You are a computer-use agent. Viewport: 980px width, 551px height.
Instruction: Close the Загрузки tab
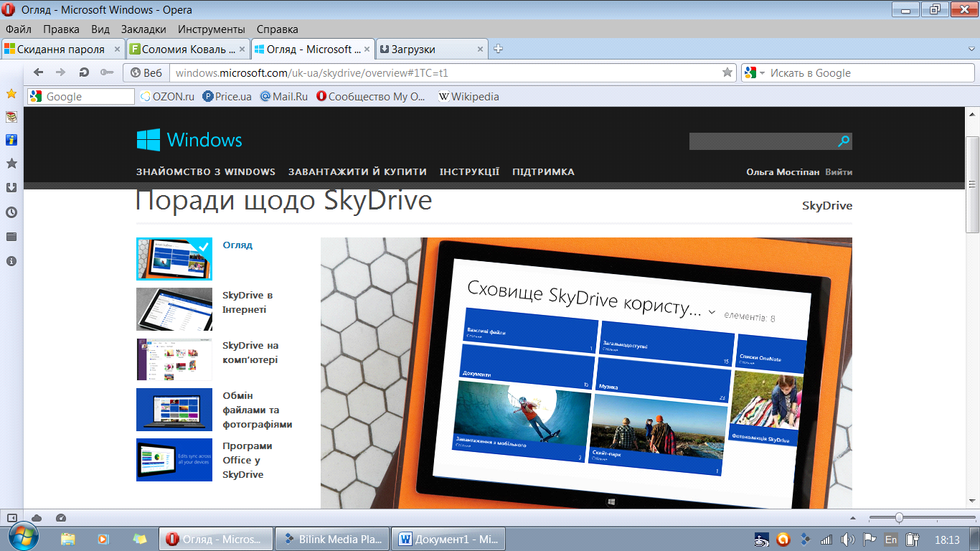[480, 50]
